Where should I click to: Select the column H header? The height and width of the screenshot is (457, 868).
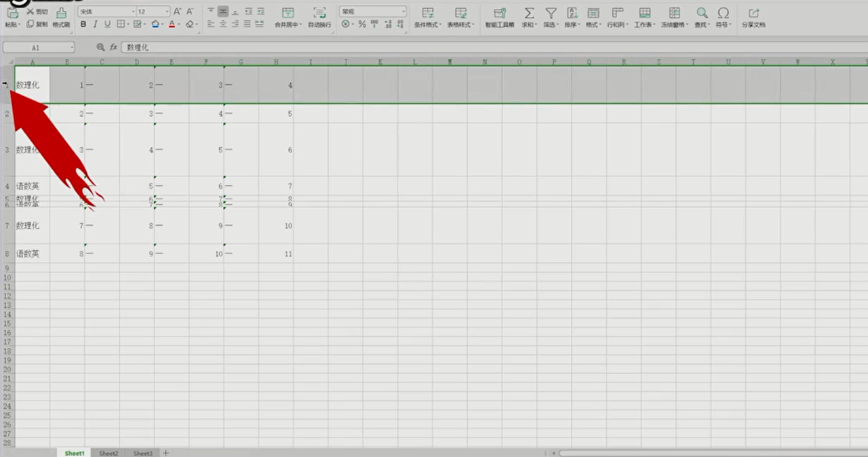276,62
